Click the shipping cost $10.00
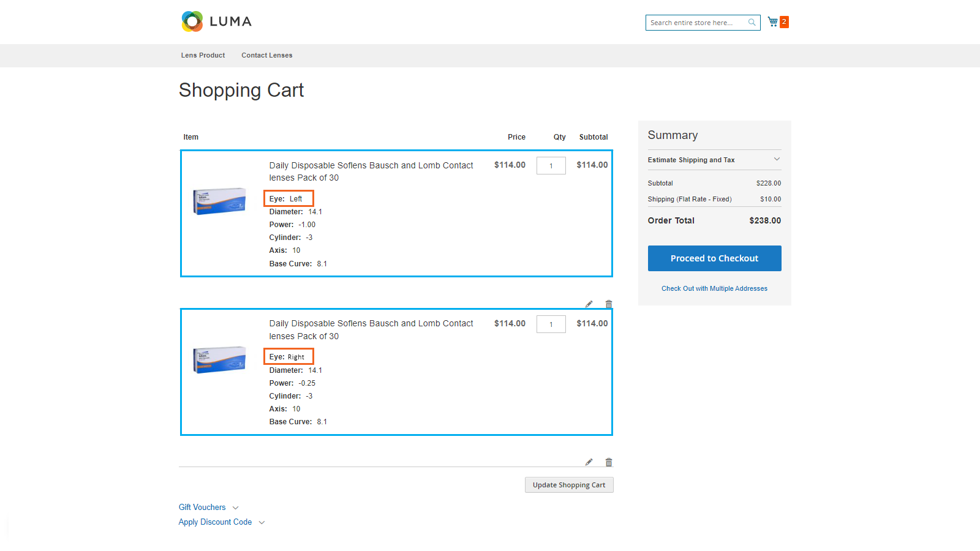This screenshot has width=980, height=551. pos(771,199)
